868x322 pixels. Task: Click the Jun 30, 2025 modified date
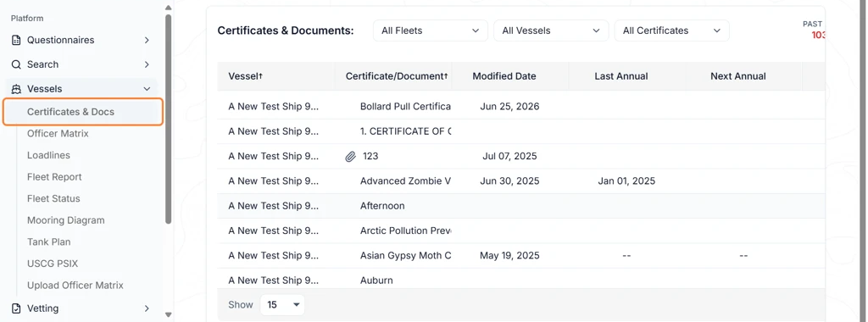click(509, 181)
